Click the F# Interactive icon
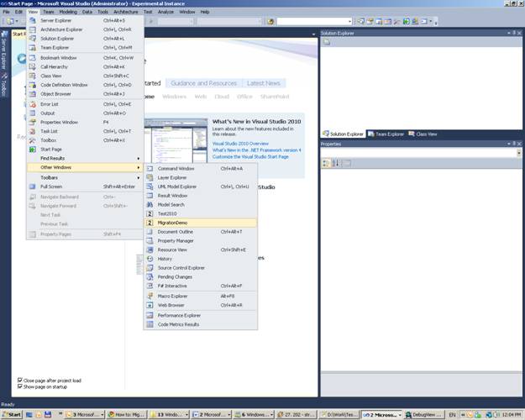 [150, 286]
